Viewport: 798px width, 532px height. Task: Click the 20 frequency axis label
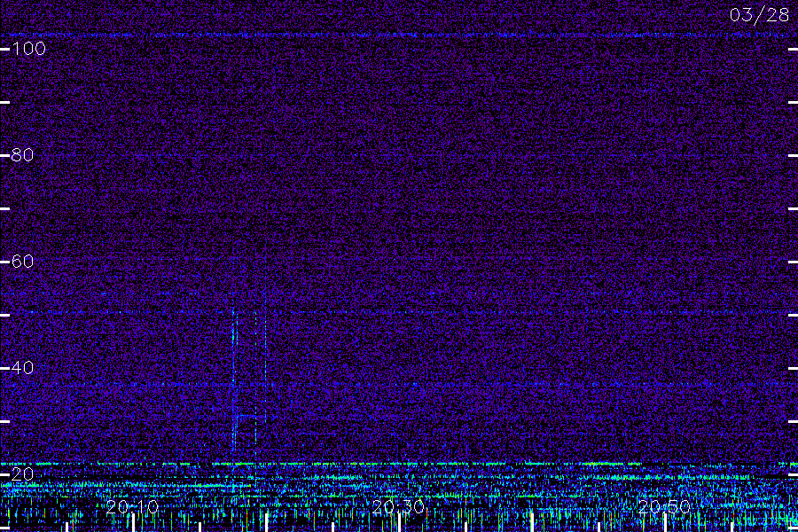tap(22, 474)
